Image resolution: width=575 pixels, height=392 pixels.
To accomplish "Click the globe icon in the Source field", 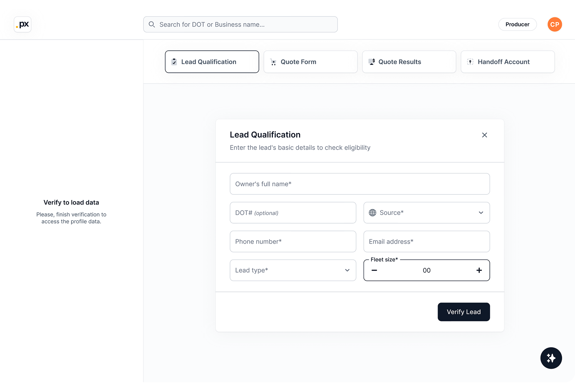I will [x=372, y=212].
